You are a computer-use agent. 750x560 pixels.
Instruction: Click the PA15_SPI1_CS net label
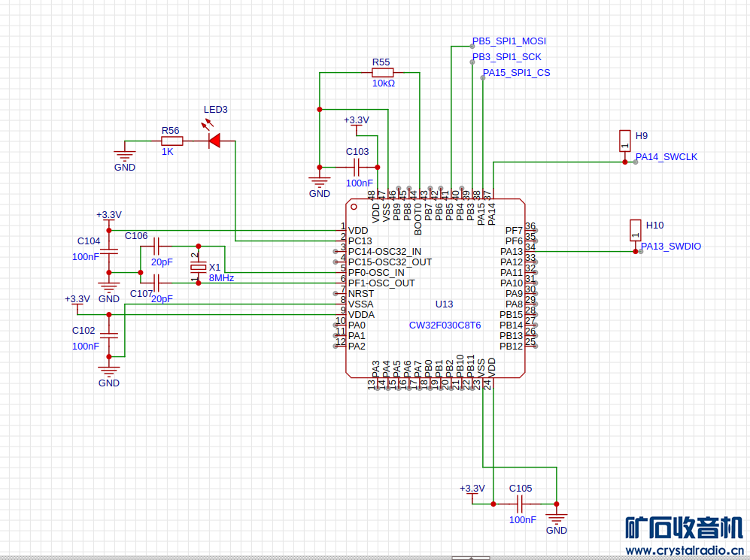pyautogui.click(x=516, y=73)
